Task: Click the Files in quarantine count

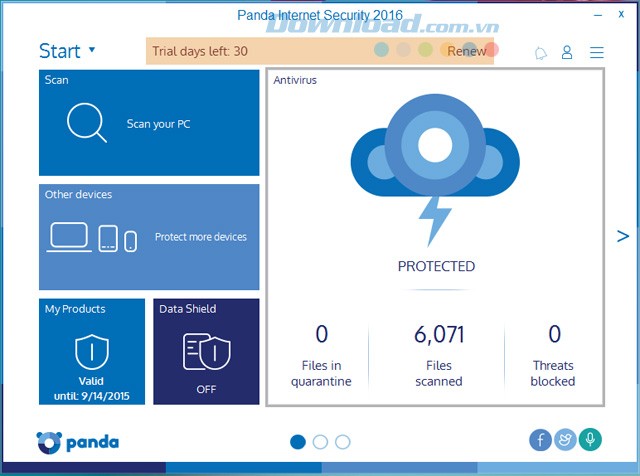Action: point(321,334)
